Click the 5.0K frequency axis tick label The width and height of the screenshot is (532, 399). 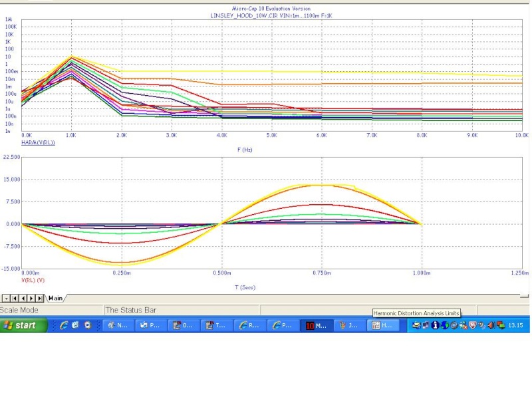point(271,135)
